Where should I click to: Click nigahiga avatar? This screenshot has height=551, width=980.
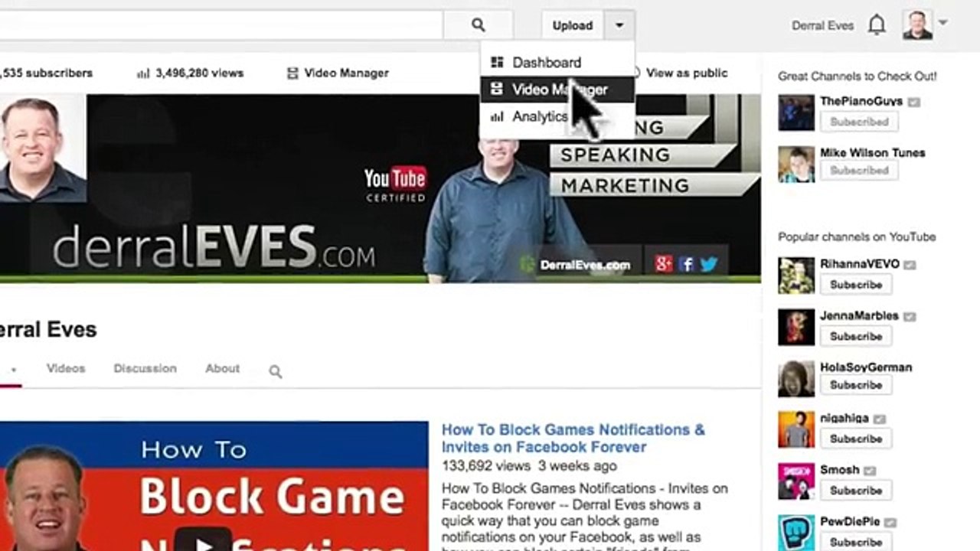coord(796,430)
